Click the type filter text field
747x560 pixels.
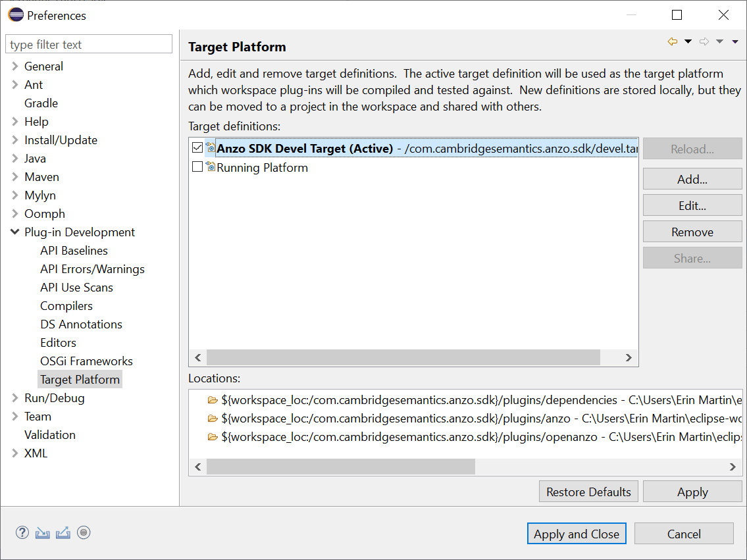(89, 44)
